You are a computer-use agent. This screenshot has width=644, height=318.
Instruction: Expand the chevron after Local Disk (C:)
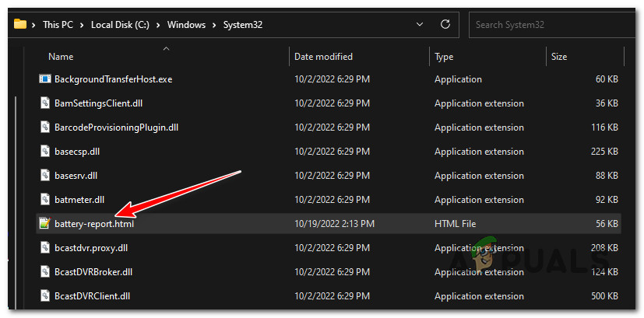(159, 25)
